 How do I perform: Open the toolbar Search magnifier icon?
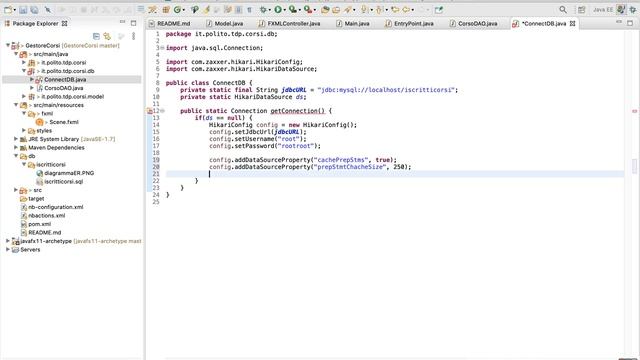pyautogui.click(x=563, y=10)
